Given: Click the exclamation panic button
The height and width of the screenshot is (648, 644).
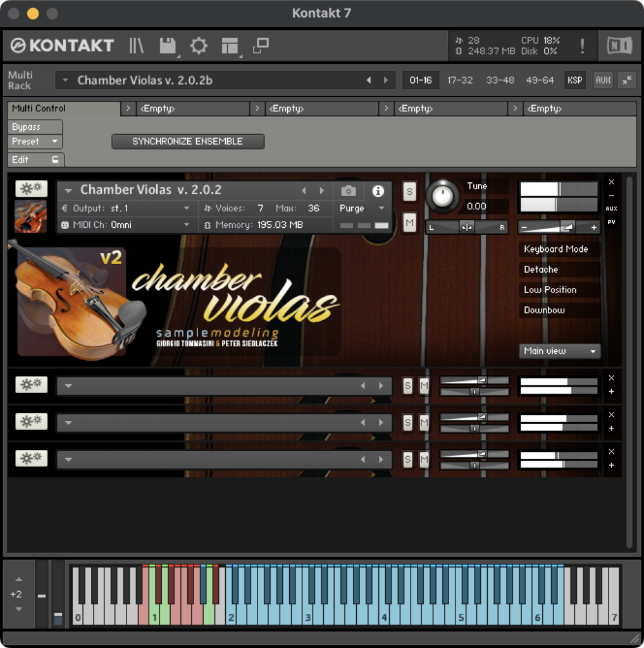Looking at the screenshot, I should pos(582,46).
